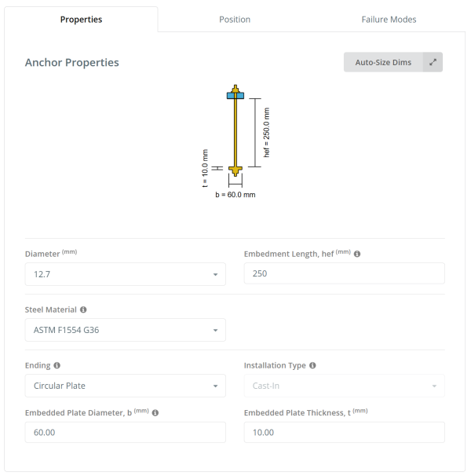471x476 pixels.
Task: Expand the Steel Material dropdown
Action: [125, 330]
